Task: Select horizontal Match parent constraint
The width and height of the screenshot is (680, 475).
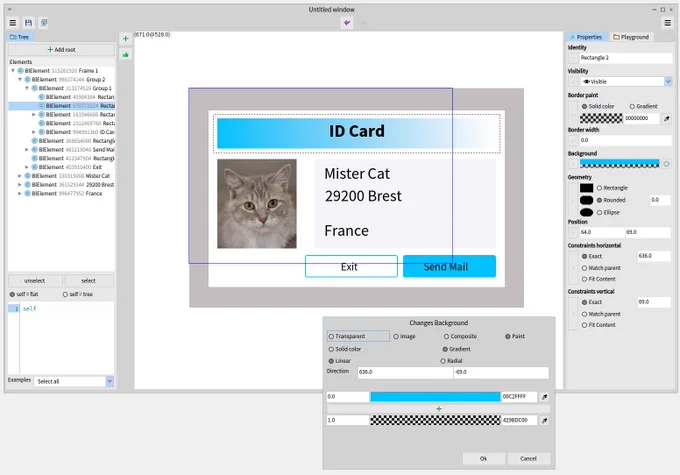Action: (x=601, y=268)
